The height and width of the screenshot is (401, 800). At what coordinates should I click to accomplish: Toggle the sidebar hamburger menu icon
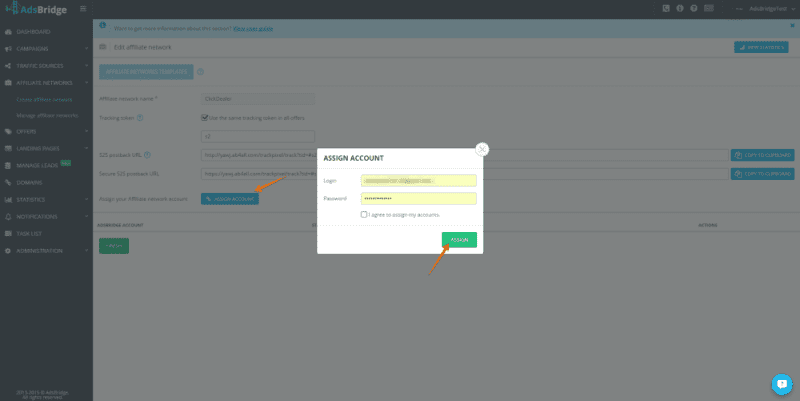pos(83,9)
